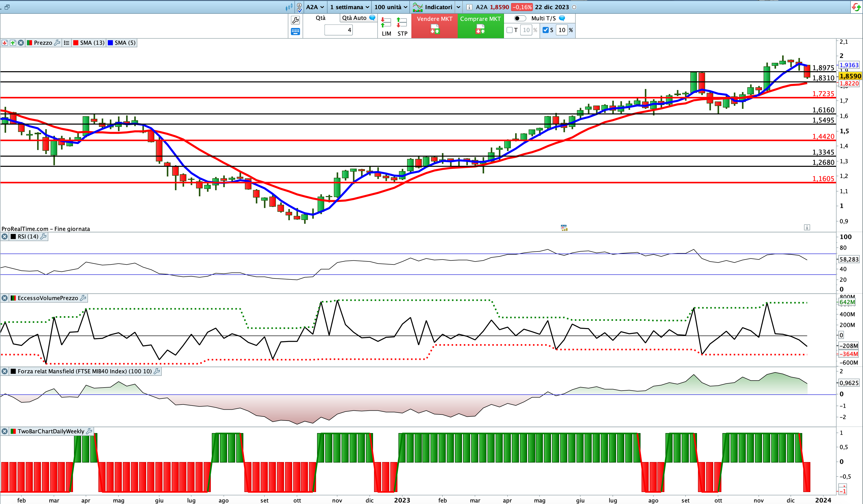The width and height of the screenshot is (863, 504).
Task: Click the Prezzo color swatch
Action: tap(29, 43)
